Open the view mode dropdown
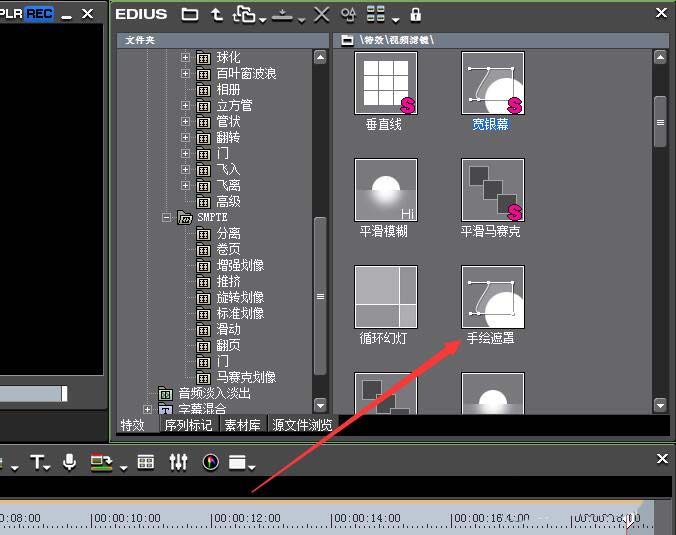 tap(379, 14)
